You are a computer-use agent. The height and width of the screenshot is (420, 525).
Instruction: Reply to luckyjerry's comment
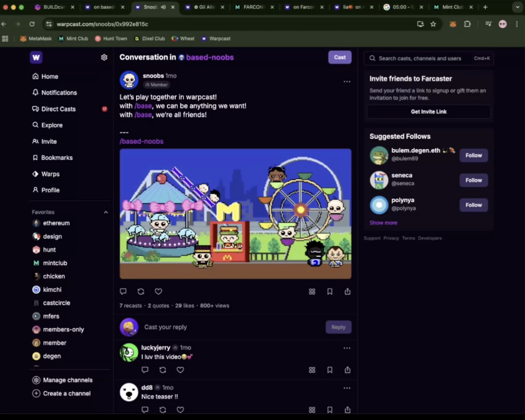145,370
